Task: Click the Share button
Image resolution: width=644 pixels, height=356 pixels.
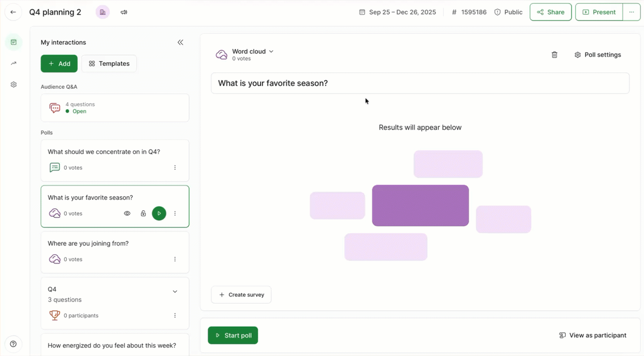Action: [x=550, y=12]
